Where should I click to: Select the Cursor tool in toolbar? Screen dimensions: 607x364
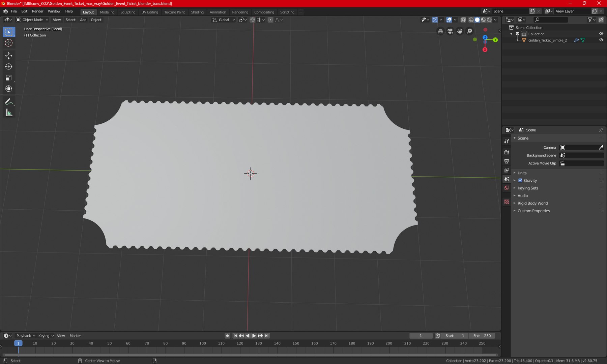[9, 43]
